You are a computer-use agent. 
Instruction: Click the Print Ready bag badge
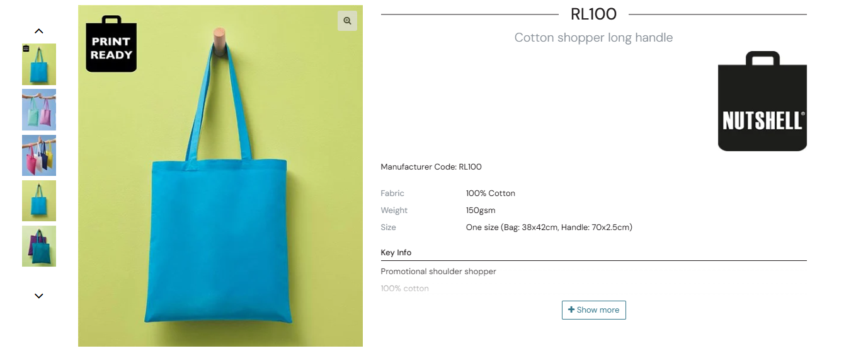[x=111, y=44]
